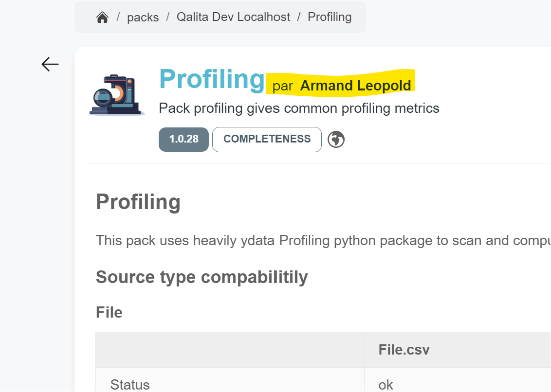551x392 pixels.
Task: Click the File section heading
Action: point(109,312)
